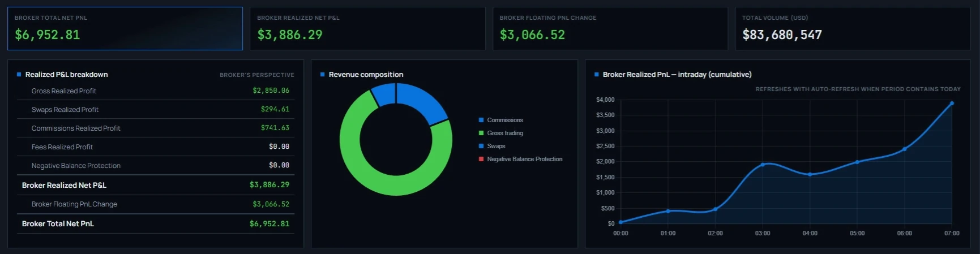Click the Revenue composition panel title
This screenshot has height=254, width=980.
[x=366, y=74]
